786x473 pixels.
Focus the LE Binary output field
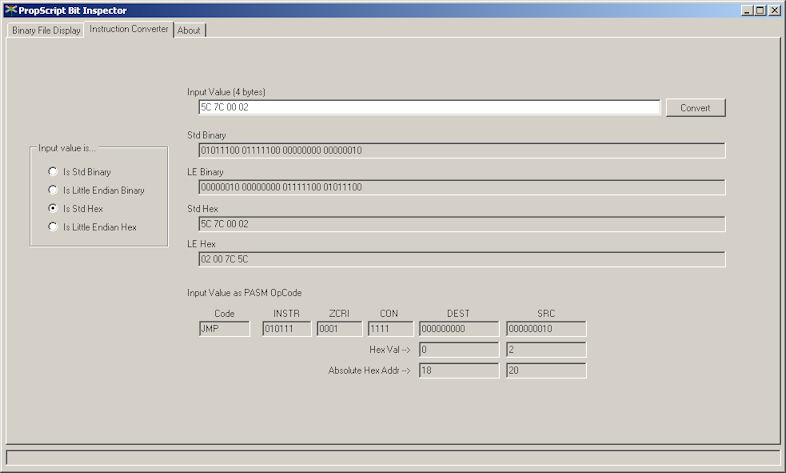[461, 187]
